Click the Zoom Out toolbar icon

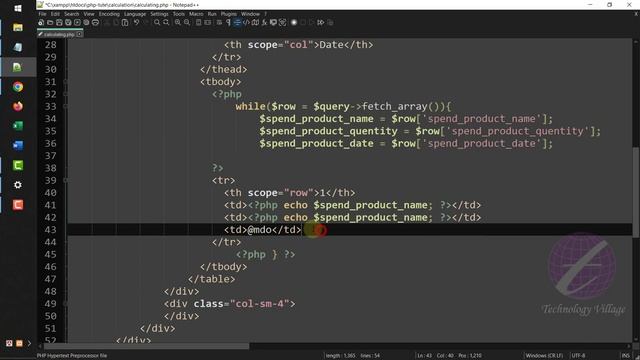tap(187, 22)
